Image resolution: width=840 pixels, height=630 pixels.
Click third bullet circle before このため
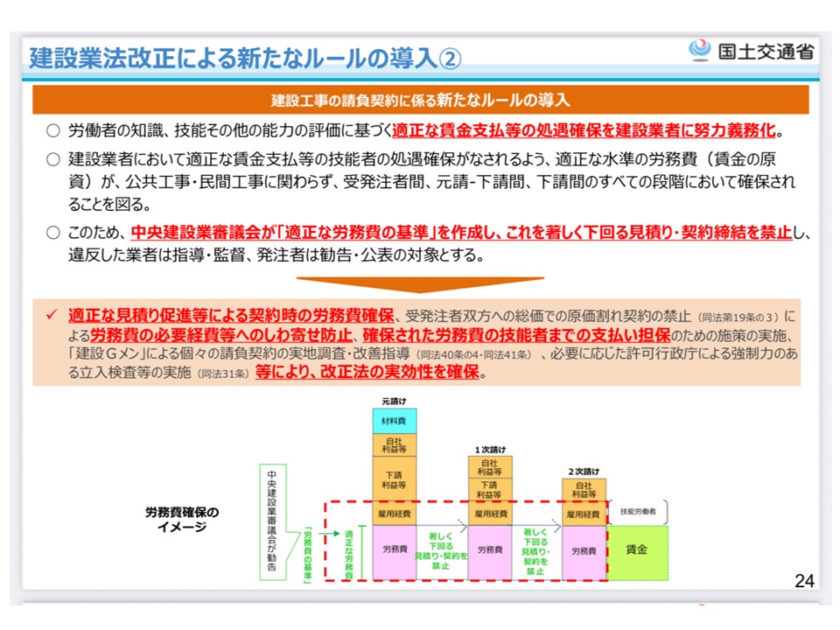tap(52, 233)
